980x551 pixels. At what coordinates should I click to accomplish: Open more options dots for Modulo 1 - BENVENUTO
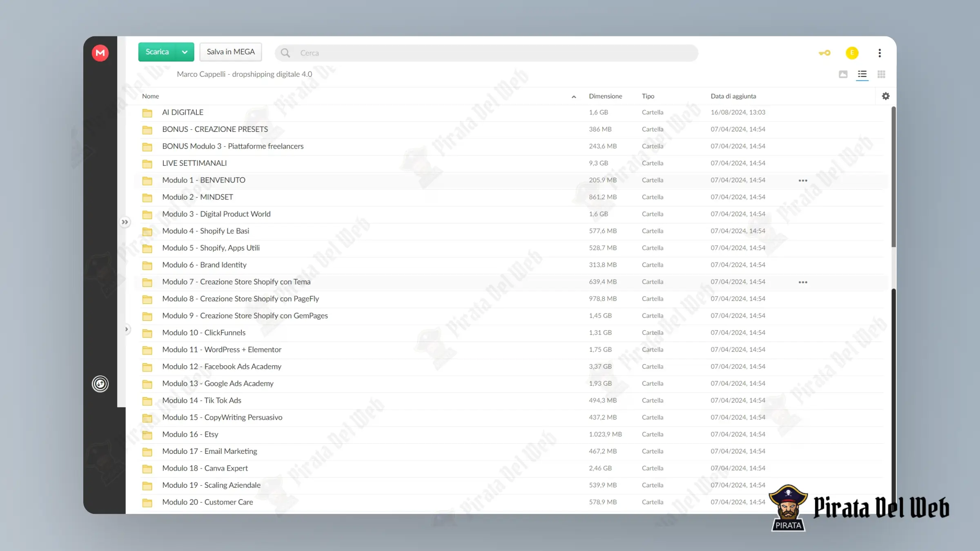point(803,180)
